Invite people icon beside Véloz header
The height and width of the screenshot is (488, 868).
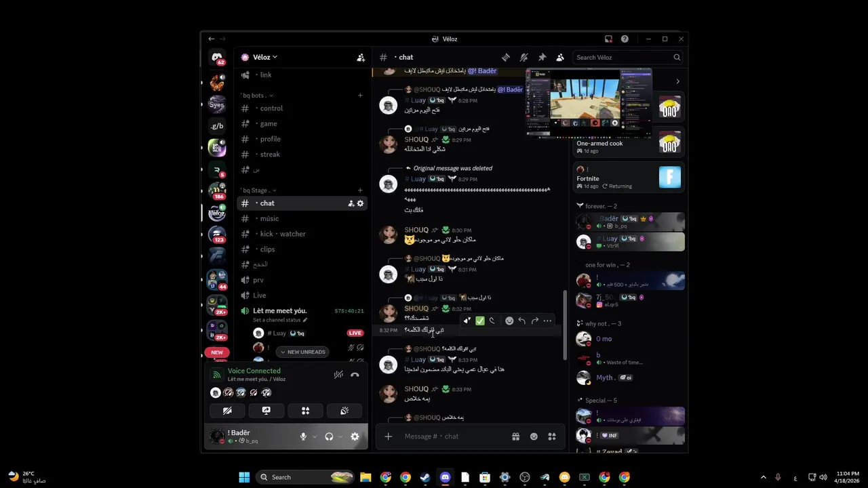point(361,58)
